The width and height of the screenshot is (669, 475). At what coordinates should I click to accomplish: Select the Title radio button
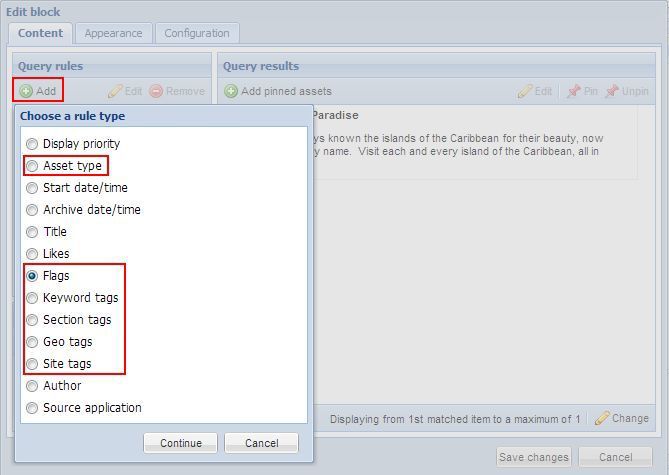click(x=32, y=232)
